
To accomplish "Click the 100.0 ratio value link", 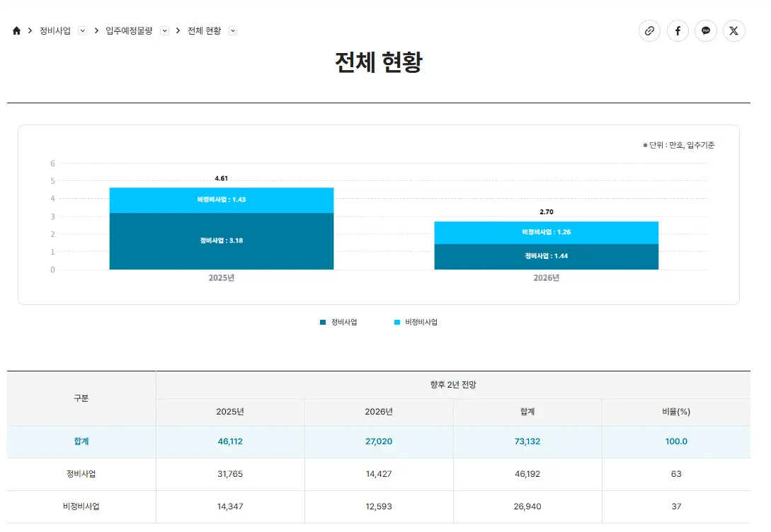I will point(675,441).
